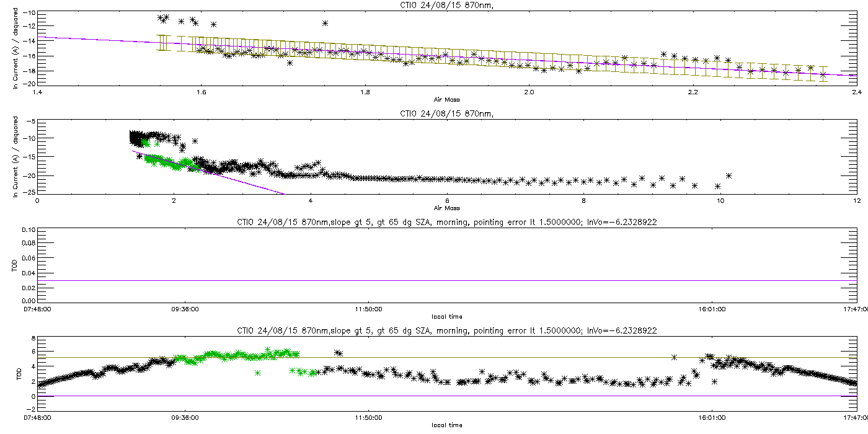This screenshot has height=434, width=868.
Task: Click the Air Mass label under the second plot
Action: point(446,208)
